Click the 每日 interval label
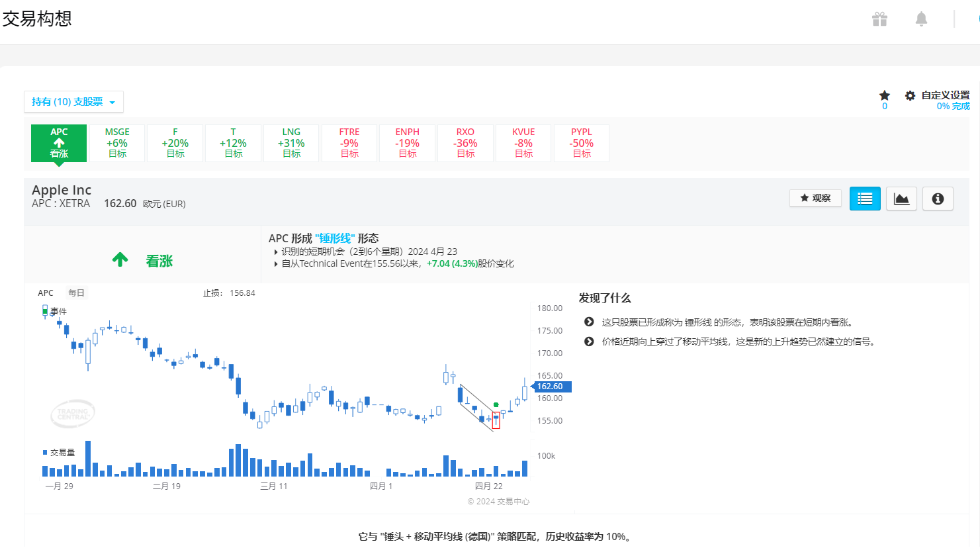Viewport: 980px width, 552px height. tap(77, 293)
